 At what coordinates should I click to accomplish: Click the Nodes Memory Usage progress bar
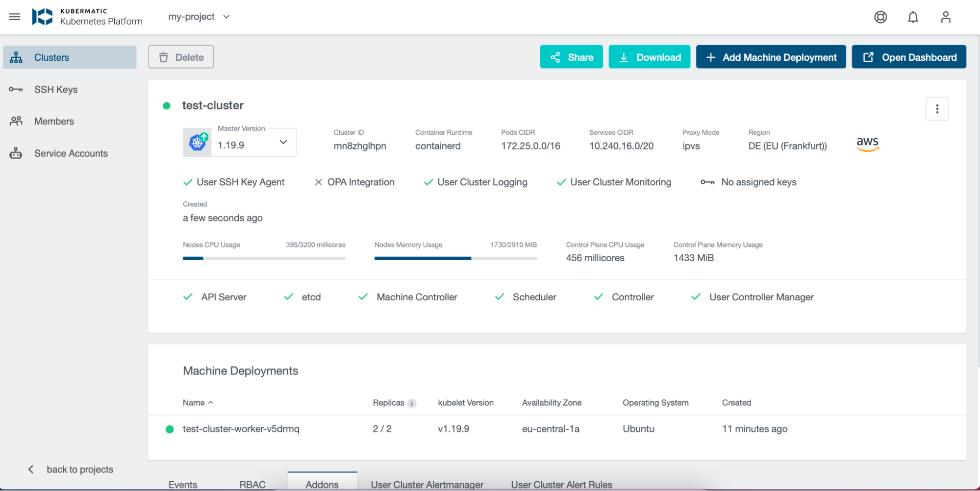pyautogui.click(x=455, y=258)
